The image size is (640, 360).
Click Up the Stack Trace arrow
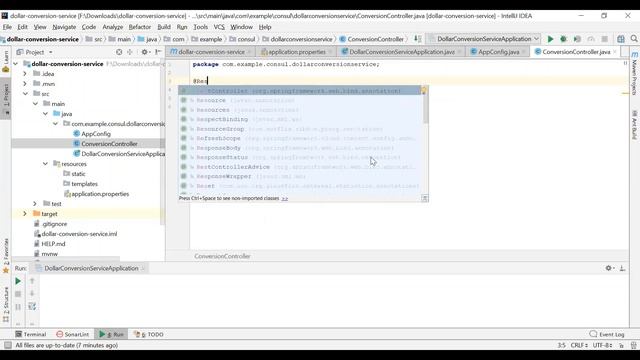(32, 281)
